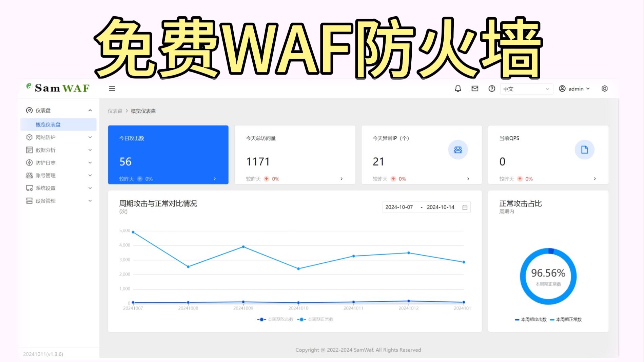Toggle 本周期正常数 in donut chart legend
This screenshot has height=362, width=644.
[x=566, y=320]
